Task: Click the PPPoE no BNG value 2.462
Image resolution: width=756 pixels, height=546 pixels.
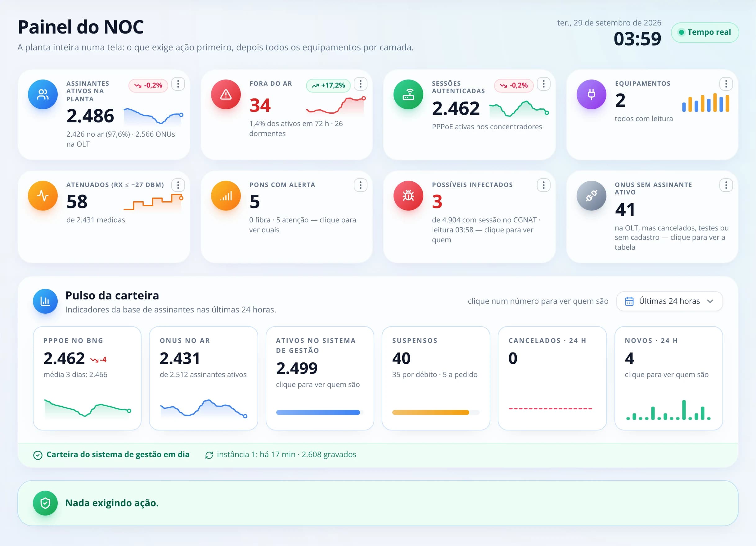Action: [x=64, y=358]
